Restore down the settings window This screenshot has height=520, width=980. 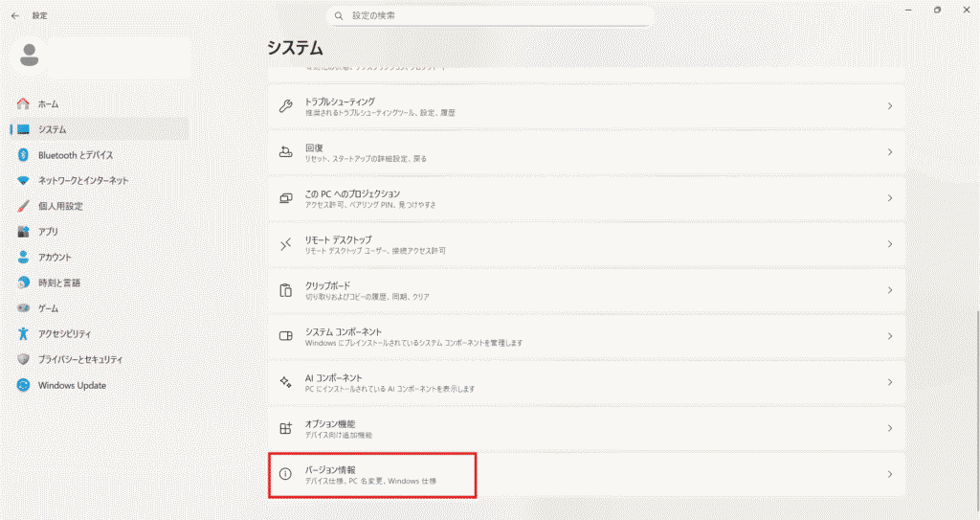coord(938,10)
